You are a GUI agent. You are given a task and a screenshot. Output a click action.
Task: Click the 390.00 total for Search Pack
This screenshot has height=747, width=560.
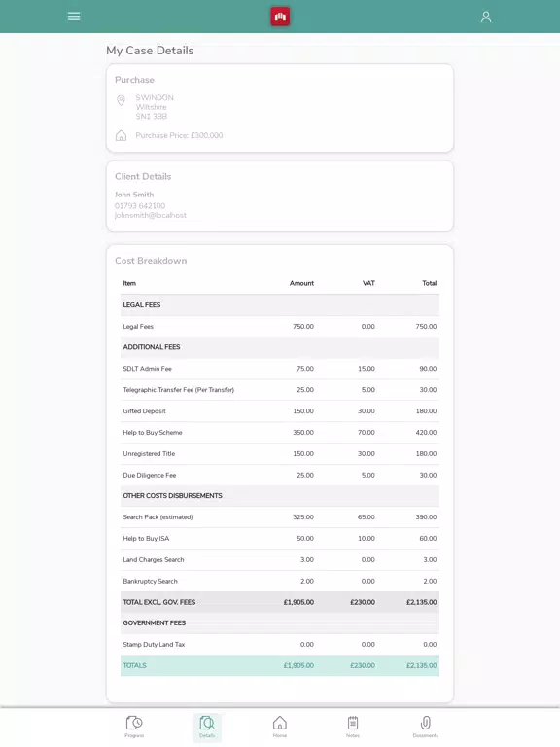(426, 516)
